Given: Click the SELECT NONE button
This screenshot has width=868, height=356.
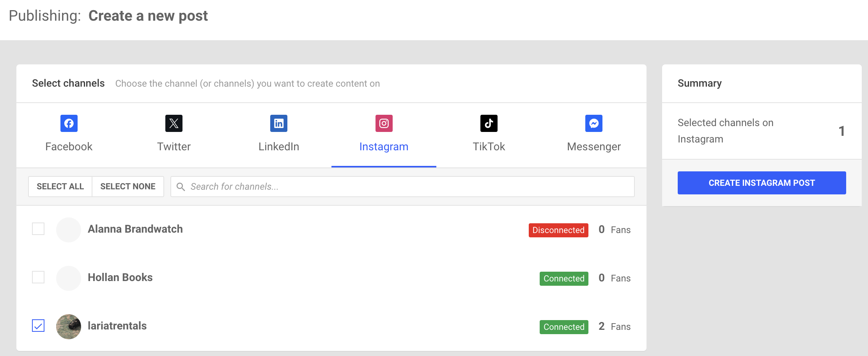Looking at the screenshot, I should point(128,187).
